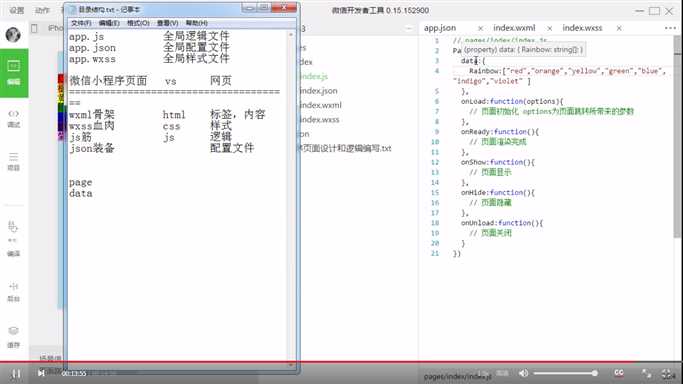Click Notepad's scrollbar down arrow
This screenshot has width=683, height=384.
click(291, 365)
